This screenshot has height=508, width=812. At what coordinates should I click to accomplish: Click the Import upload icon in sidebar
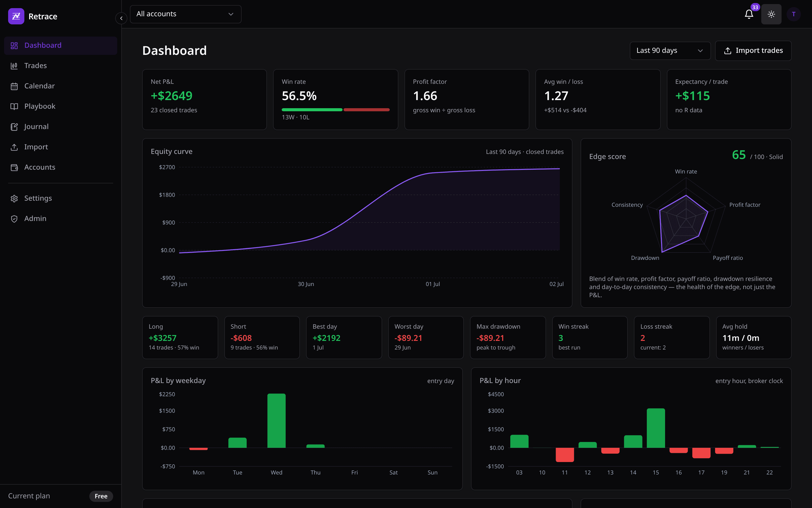pyautogui.click(x=14, y=147)
